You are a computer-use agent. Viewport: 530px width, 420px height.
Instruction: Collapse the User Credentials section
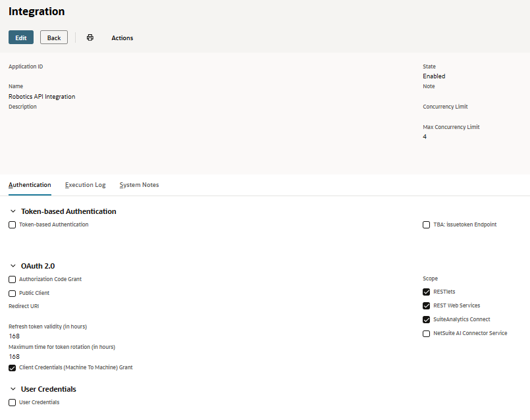pos(13,389)
